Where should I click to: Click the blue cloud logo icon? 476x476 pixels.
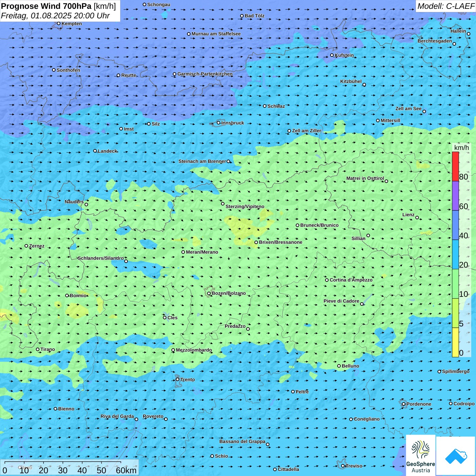[456, 456]
